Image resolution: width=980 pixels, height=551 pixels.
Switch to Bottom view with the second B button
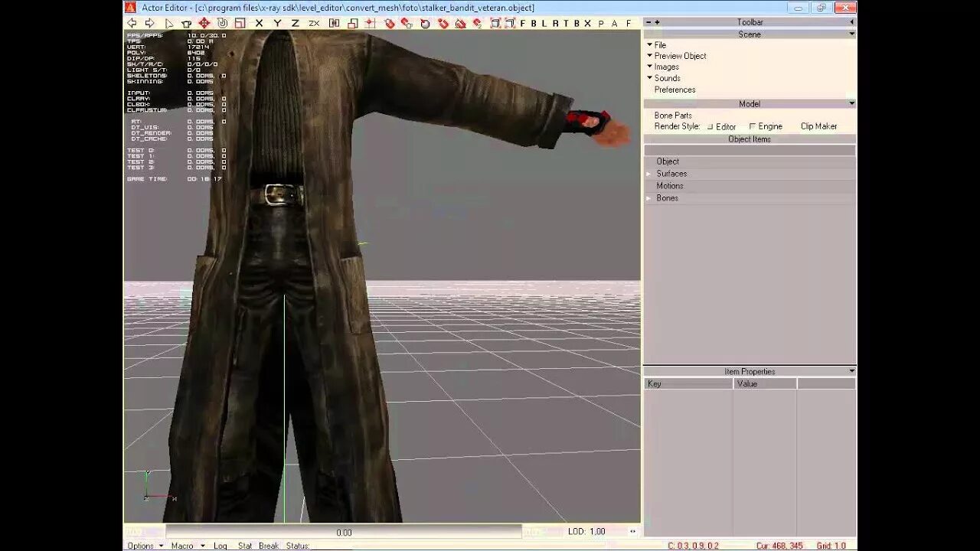click(x=577, y=23)
